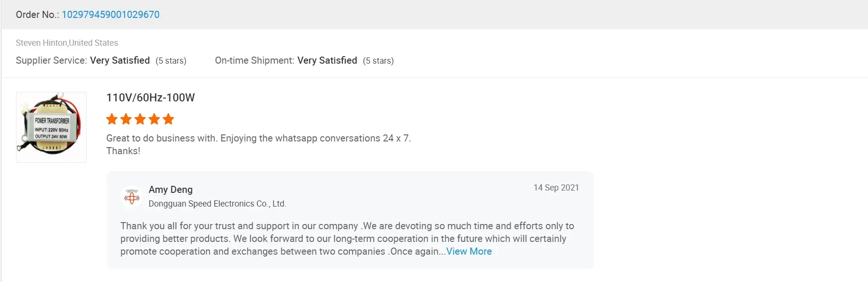Screen dimensions: 868x282
Task: Click the fifth orange rating star
Action: [169, 119]
